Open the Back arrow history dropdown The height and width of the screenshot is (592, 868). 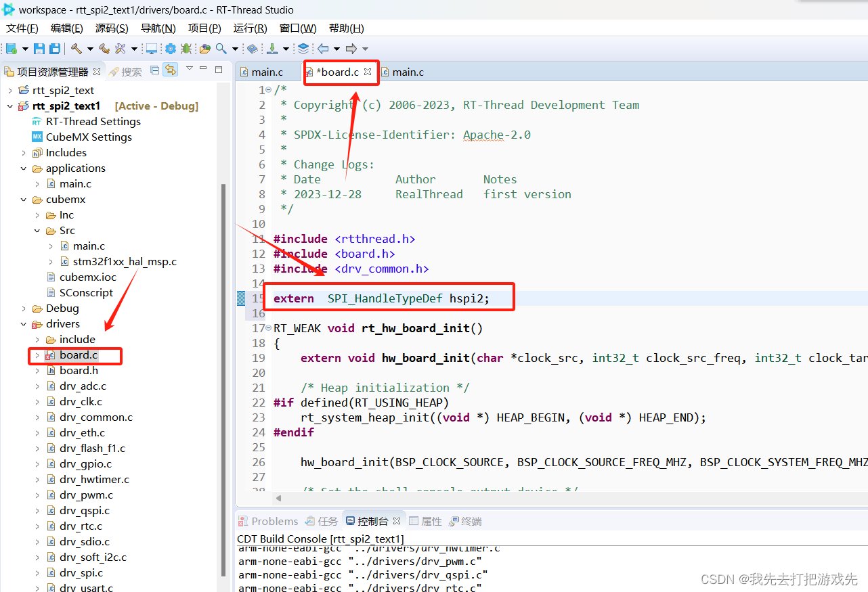(x=337, y=49)
